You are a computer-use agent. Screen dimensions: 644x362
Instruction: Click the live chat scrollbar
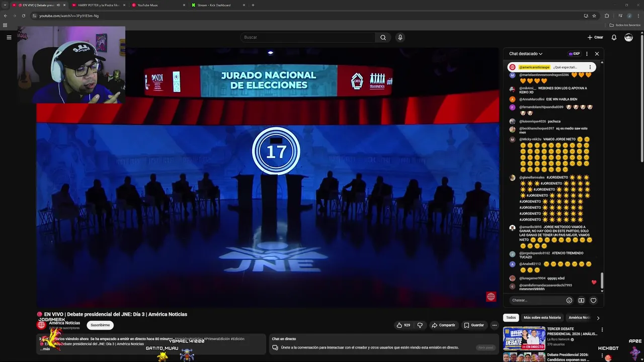tap(601, 281)
